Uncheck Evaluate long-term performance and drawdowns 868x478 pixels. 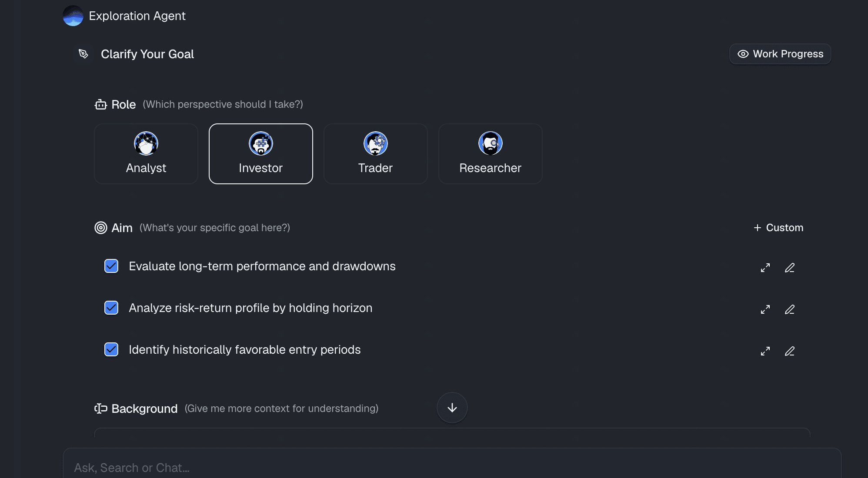(x=111, y=266)
